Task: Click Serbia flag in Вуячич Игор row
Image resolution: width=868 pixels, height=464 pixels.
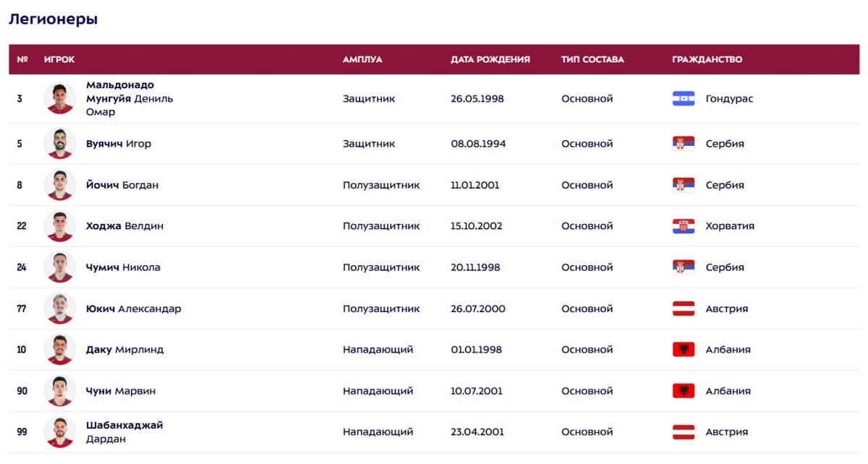Action: [684, 144]
